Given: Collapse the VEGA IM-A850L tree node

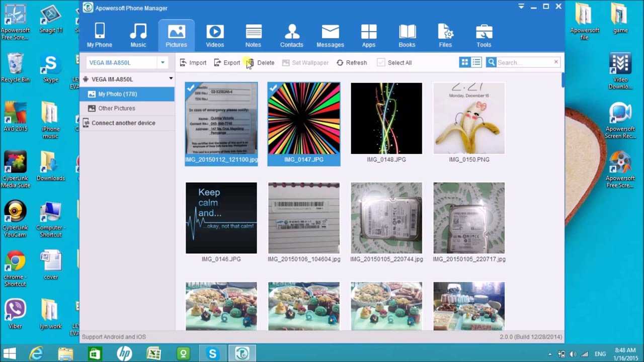Looking at the screenshot, I should click(x=171, y=79).
